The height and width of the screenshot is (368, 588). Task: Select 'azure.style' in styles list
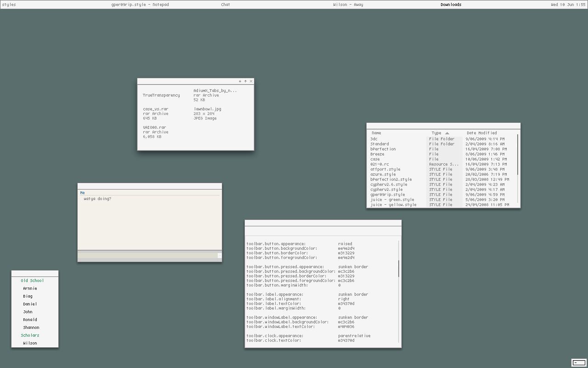383,174
